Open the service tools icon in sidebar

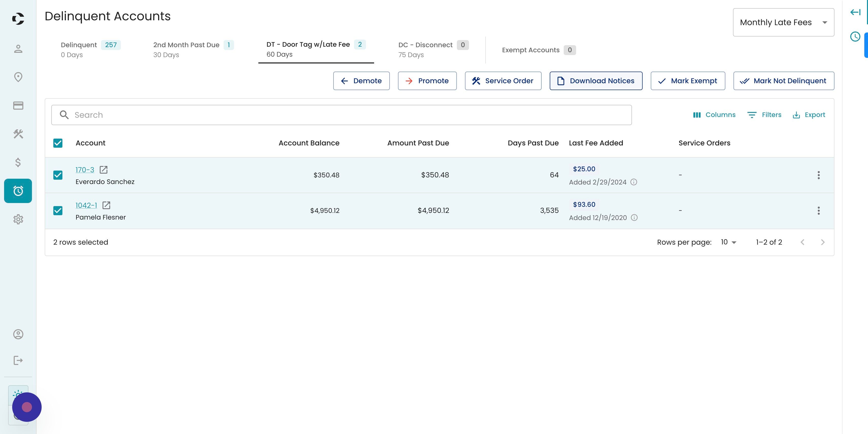tap(18, 134)
